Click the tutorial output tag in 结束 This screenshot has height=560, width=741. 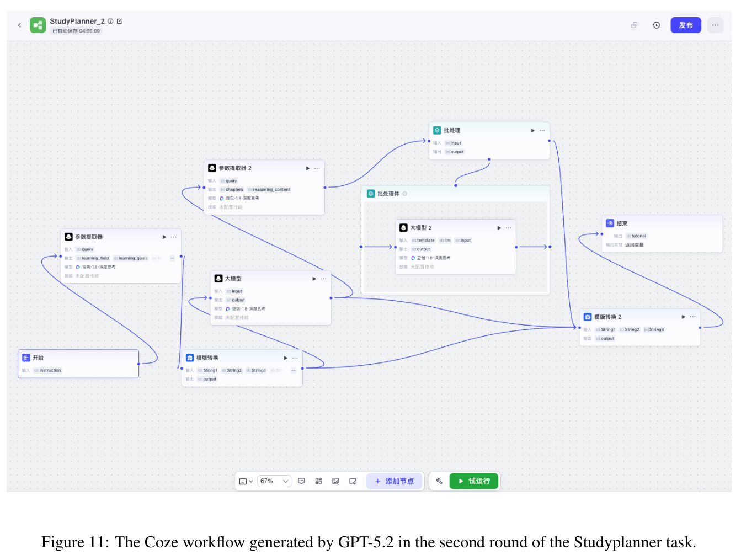636,236
